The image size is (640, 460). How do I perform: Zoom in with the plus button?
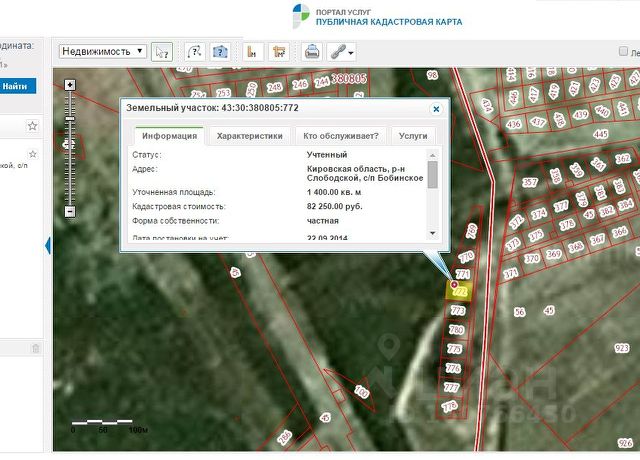point(70,85)
